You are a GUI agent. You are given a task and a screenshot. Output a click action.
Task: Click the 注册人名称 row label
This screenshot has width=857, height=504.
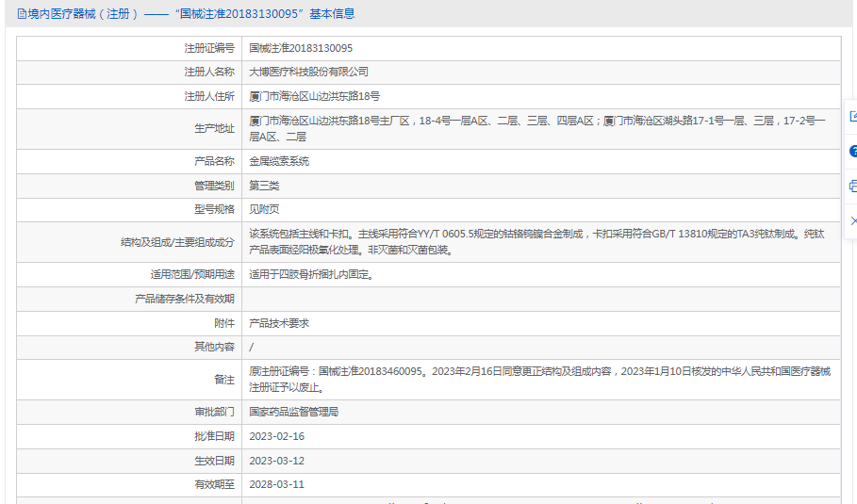(209, 73)
